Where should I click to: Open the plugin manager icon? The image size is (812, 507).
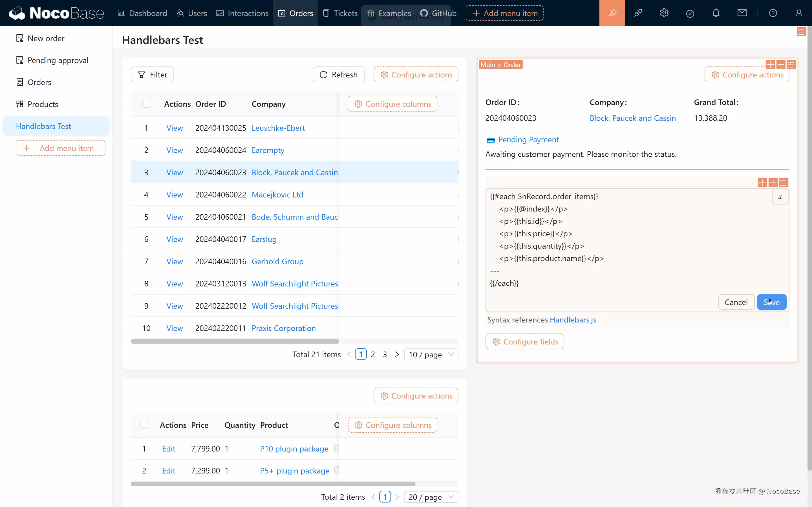[x=638, y=13]
